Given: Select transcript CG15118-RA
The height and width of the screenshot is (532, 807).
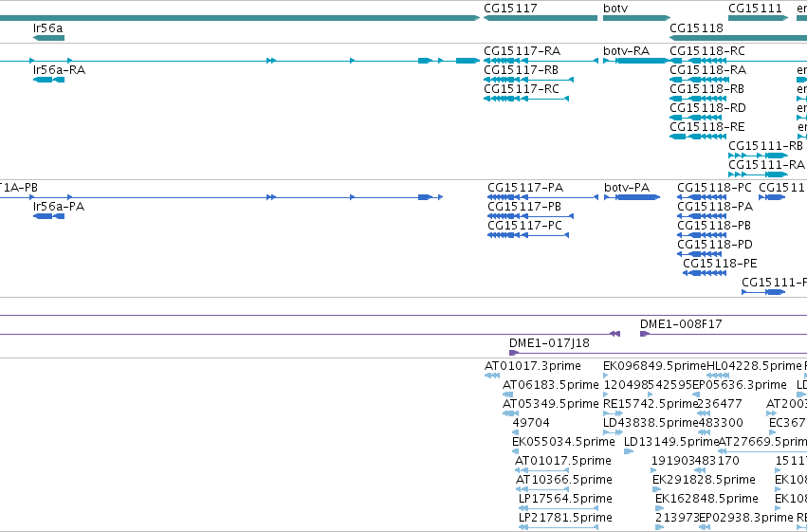Looking at the screenshot, I should [x=707, y=70].
